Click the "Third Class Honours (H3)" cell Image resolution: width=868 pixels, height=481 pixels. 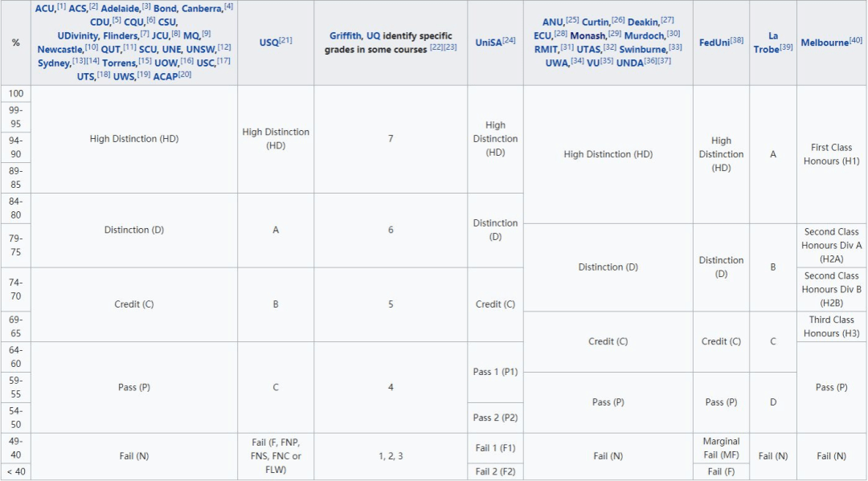tap(832, 326)
